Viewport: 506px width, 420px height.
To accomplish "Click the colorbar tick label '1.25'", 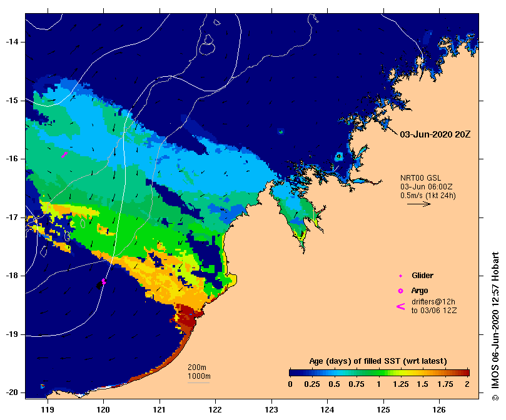I will (x=400, y=384).
